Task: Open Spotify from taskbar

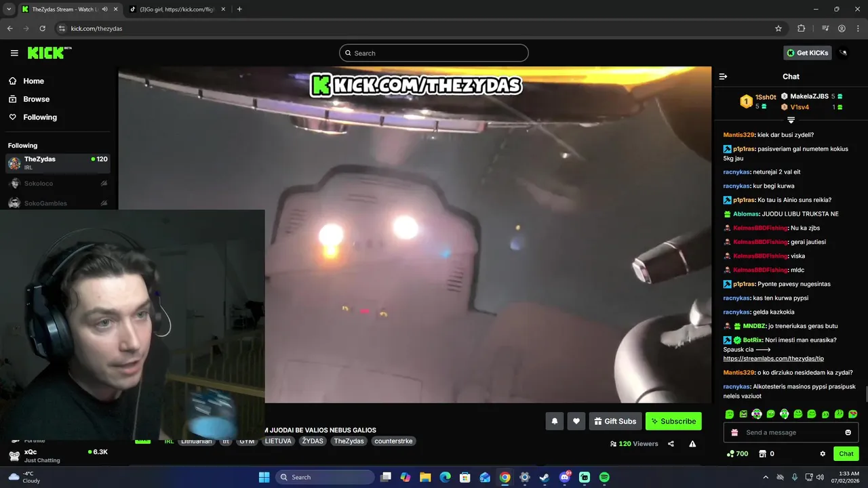Action: point(604,477)
